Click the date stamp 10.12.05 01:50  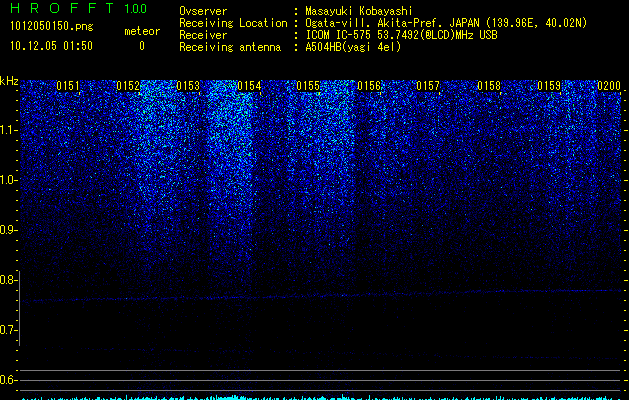[51, 46]
